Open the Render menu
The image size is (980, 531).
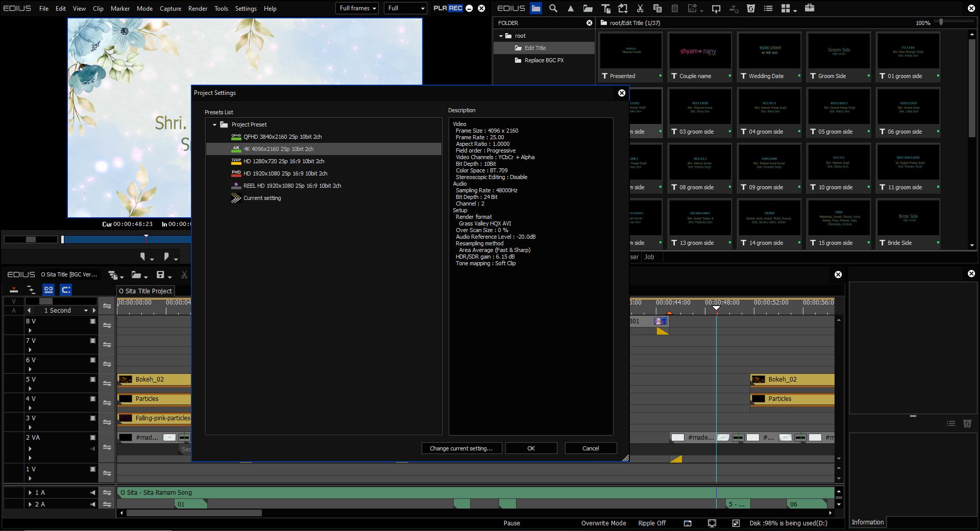pos(198,8)
